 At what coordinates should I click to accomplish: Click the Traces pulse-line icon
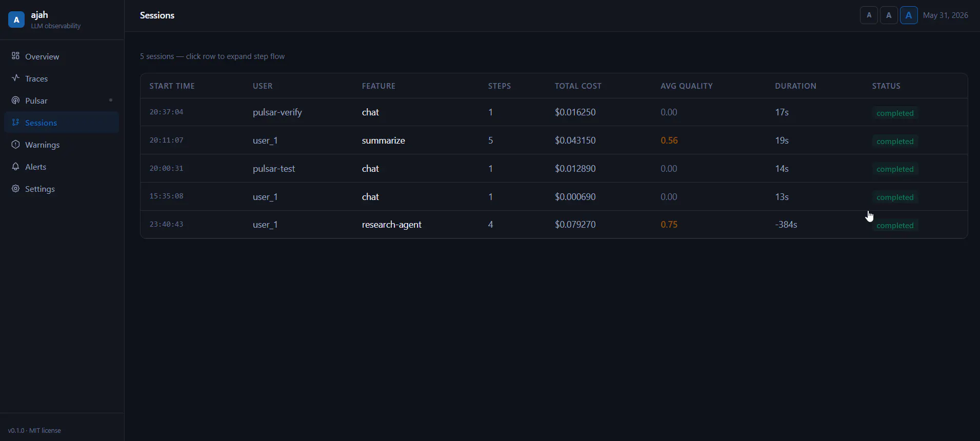coord(16,78)
